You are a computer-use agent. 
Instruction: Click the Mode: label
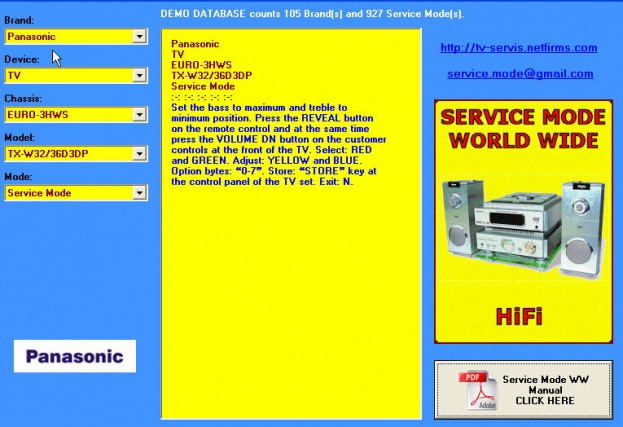tap(18, 176)
